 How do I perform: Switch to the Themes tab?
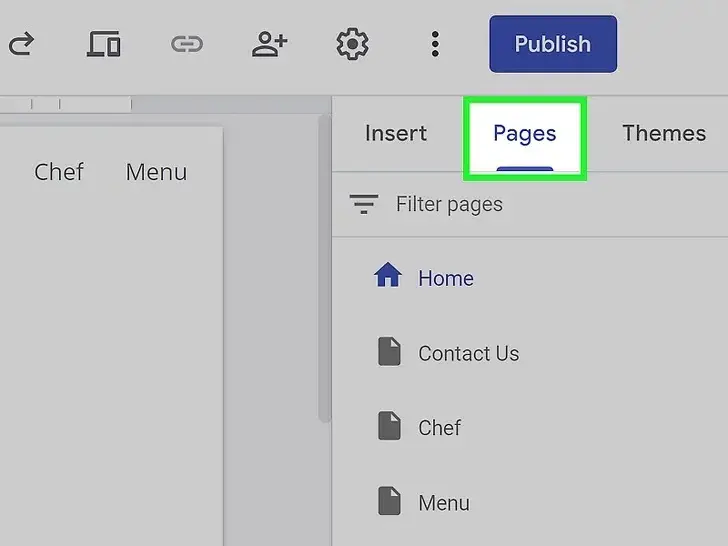point(663,134)
